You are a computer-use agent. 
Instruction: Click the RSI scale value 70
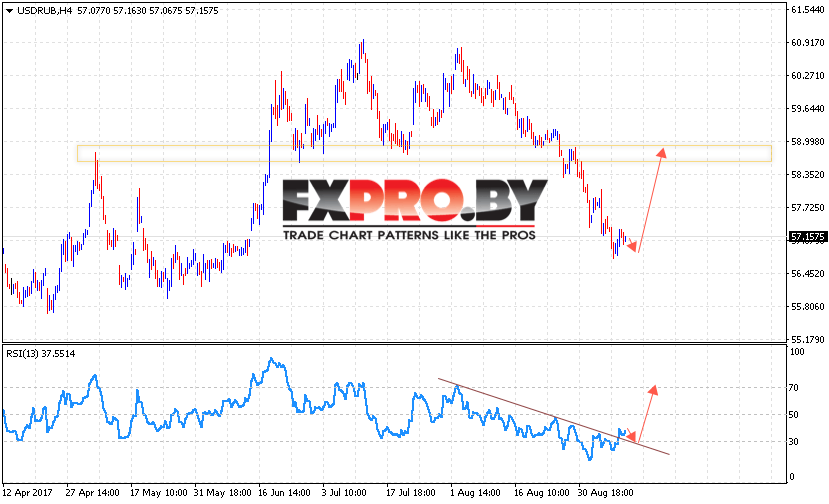point(794,388)
